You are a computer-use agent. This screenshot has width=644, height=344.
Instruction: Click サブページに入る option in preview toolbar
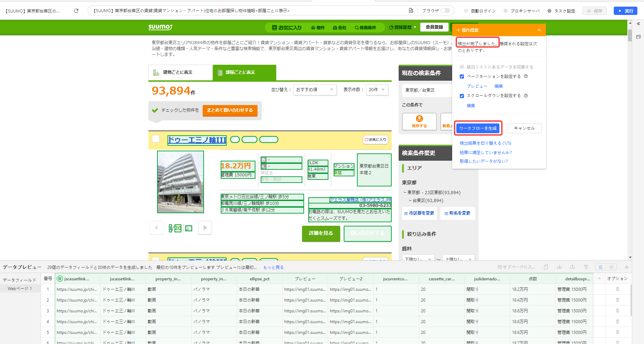tap(516, 267)
